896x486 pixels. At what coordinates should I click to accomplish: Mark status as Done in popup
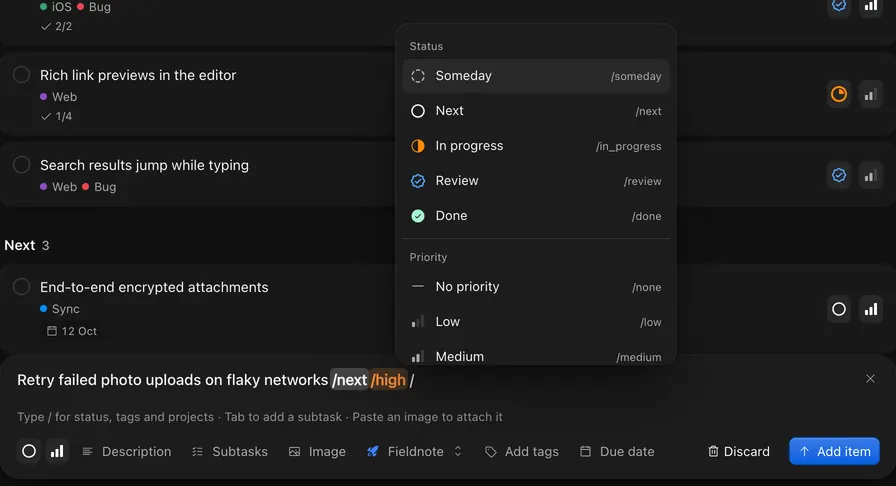pos(536,216)
